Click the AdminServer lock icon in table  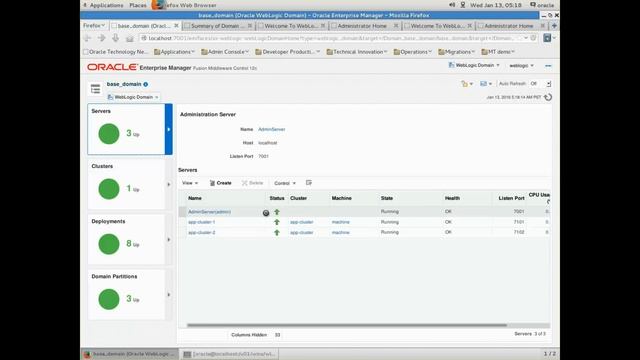tap(266, 213)
